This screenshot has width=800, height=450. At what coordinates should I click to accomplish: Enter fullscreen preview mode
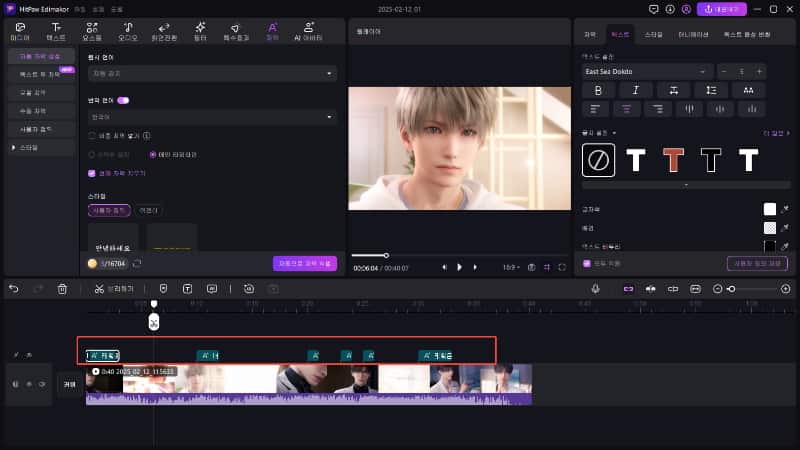pyautogui.click(x=561, y=267)
